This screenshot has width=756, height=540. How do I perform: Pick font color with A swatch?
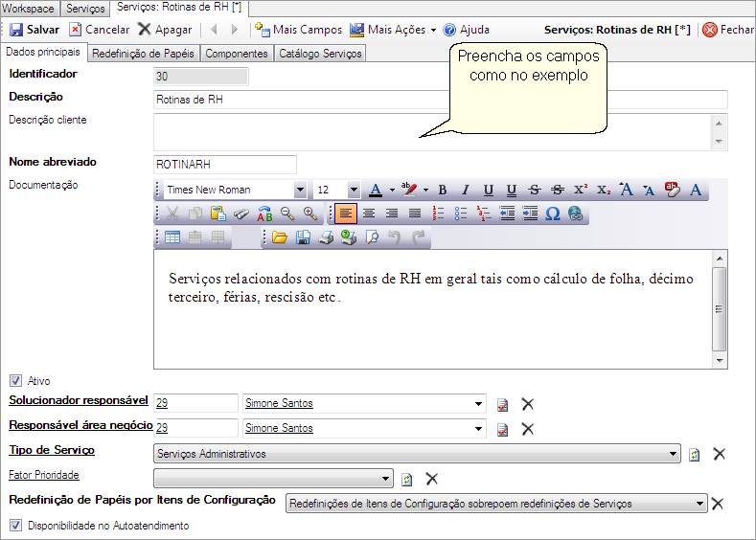coord(376,190)
